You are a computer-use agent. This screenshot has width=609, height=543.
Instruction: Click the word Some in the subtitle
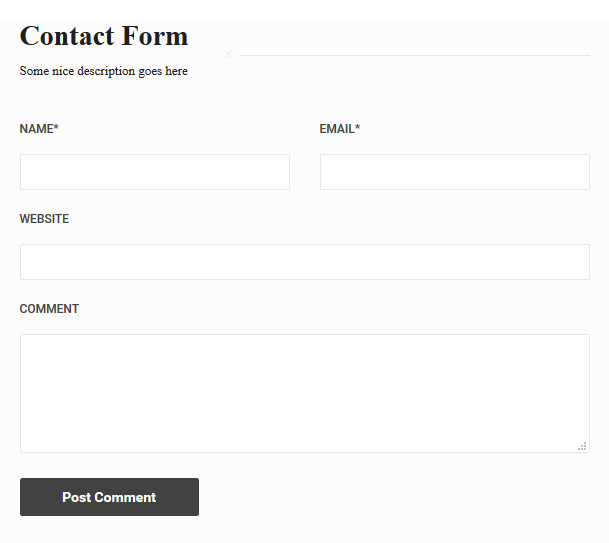coord(34,71)
